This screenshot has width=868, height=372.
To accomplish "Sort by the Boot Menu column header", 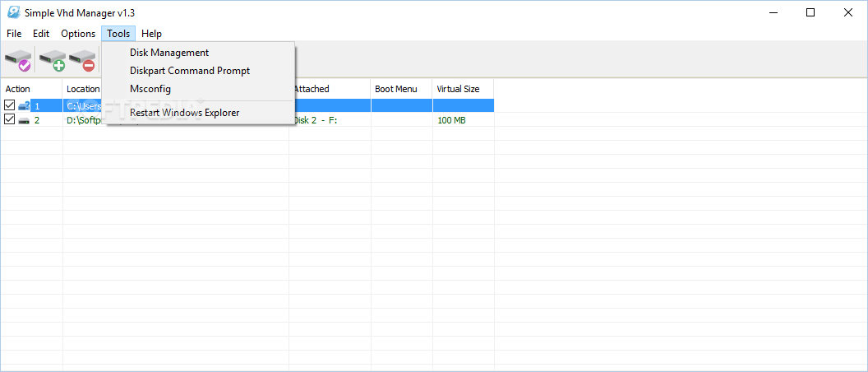I will (x=401, y=89).
